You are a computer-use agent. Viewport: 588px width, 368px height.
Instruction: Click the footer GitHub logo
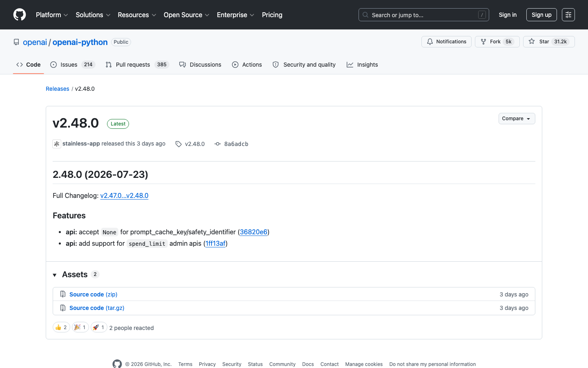117,364
